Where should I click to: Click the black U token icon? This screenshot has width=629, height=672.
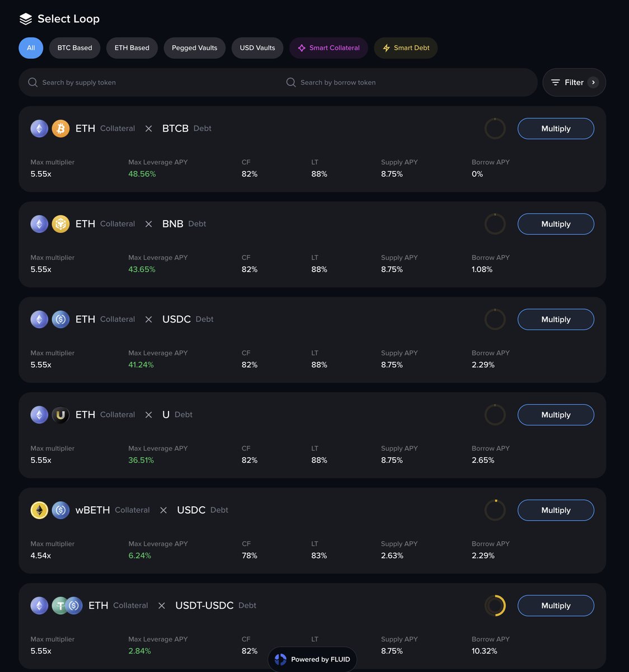click(x=60, y=415)
